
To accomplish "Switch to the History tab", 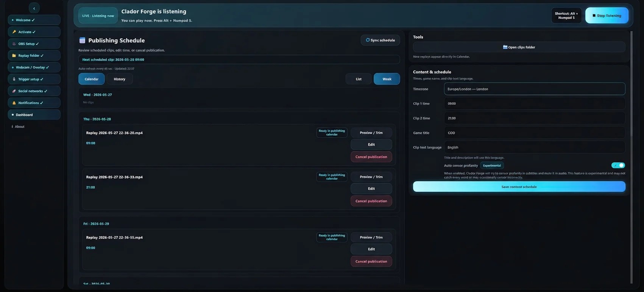I will click(120, 79).
